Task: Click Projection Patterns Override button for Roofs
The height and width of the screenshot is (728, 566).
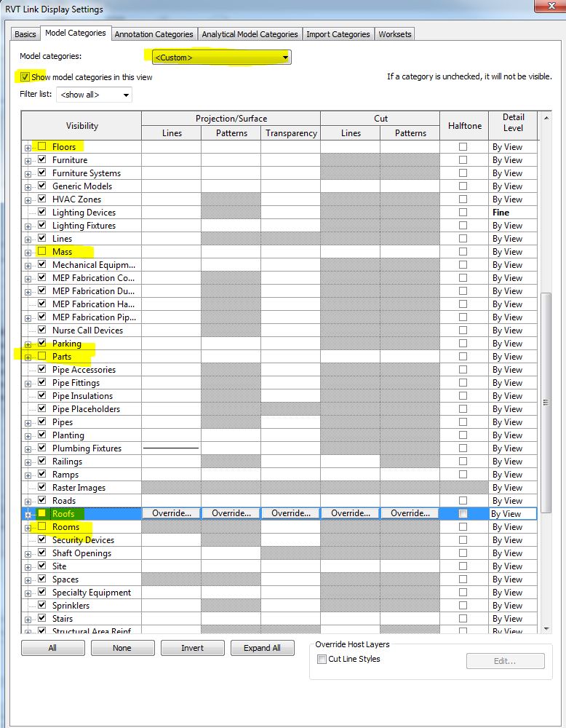Action: coord(231,513)
